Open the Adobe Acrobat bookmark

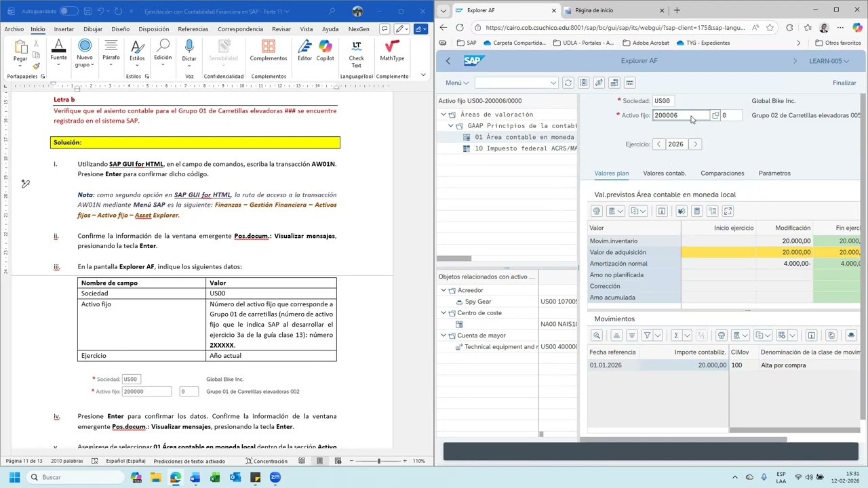pos(645,43)
